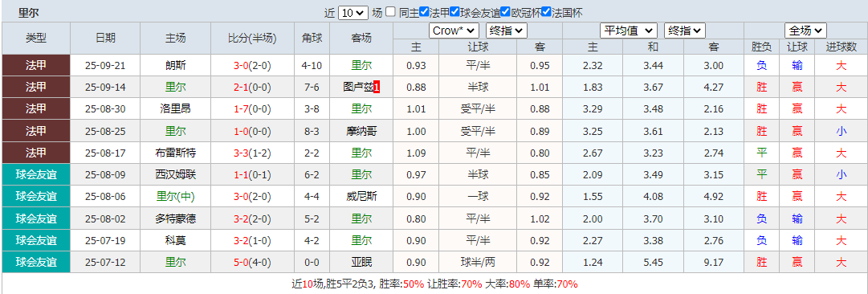Enable the 同主 checkbox
Viewport: 868px width, 294px height.
(x=391, y=12)
